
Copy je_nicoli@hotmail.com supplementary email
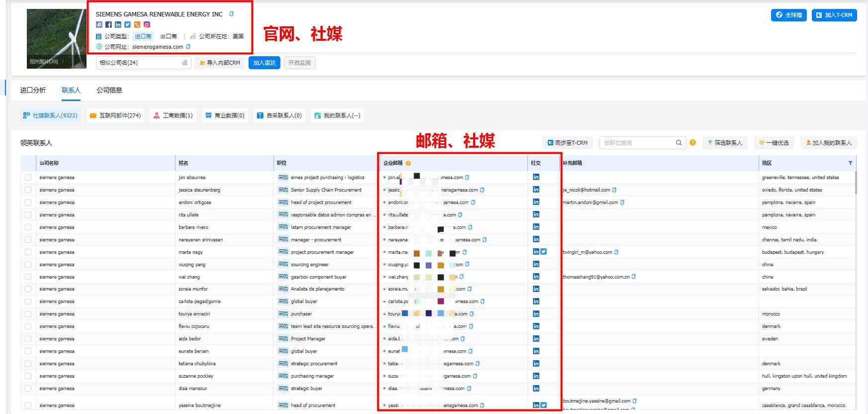[614, 190]
